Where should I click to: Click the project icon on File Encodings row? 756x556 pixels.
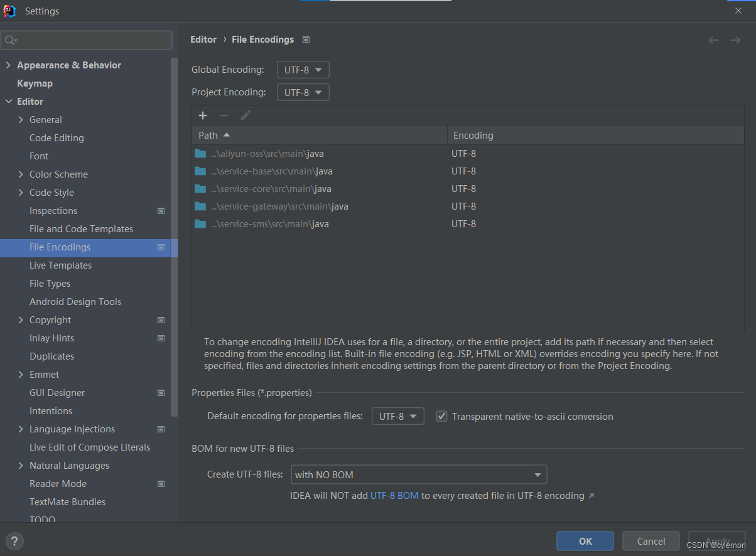tap(161, 247)
